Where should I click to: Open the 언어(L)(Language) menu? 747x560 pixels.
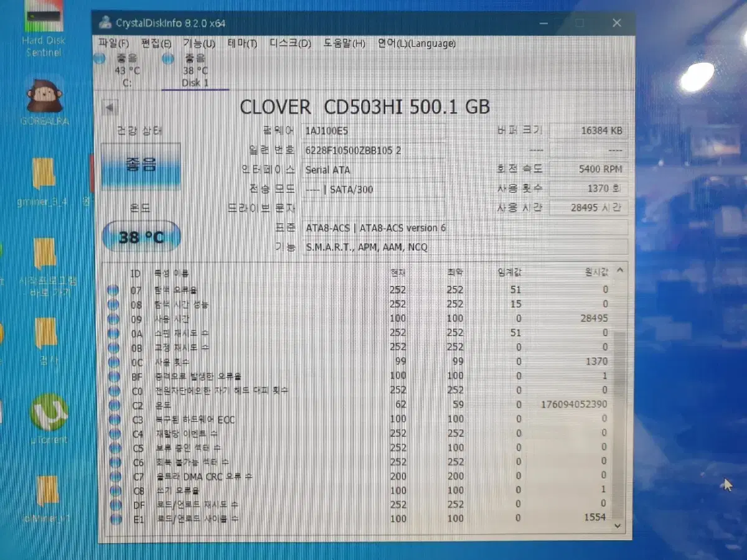(416, 44)
